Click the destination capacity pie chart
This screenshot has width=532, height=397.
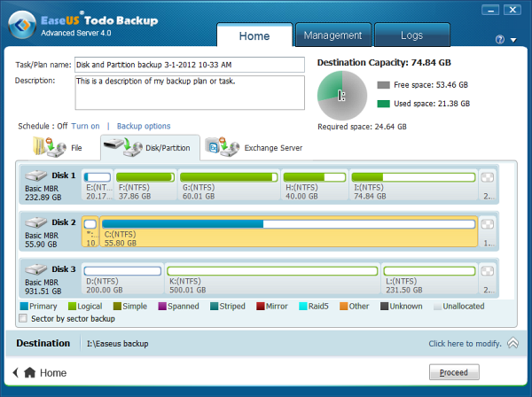point(342,96)
